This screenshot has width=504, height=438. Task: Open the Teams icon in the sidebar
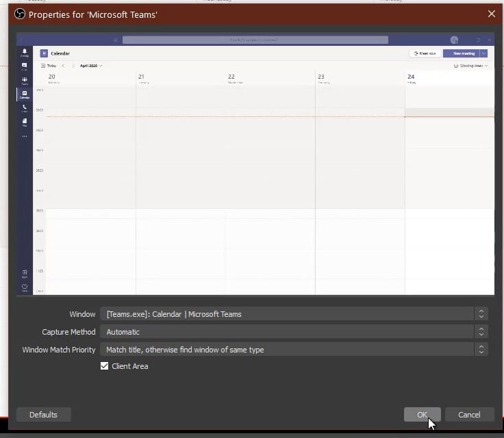click(x=25, y=80)
